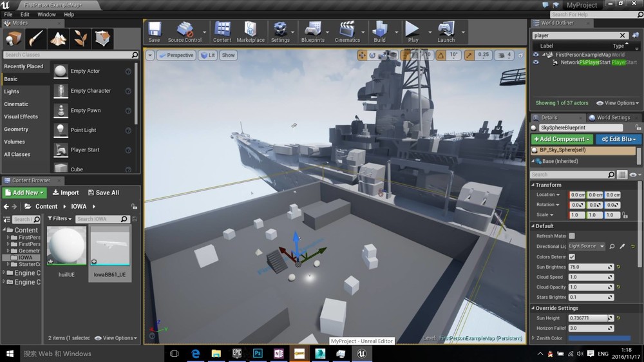The image size is (644, 362).
Task: Open Directional Light Source dropdown
Action: coord(587,246)
